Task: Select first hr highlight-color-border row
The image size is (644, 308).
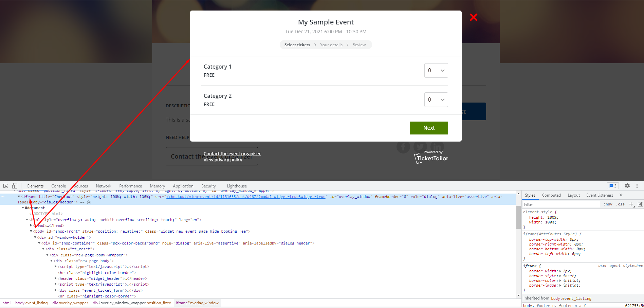Action: [97, 273]
